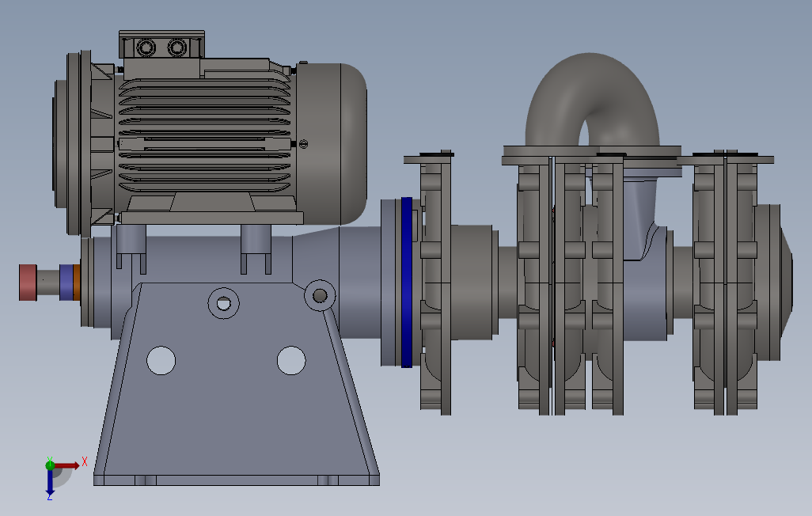
Task: Select the orange ring on the shaft
Action: [x=77, y=283]
